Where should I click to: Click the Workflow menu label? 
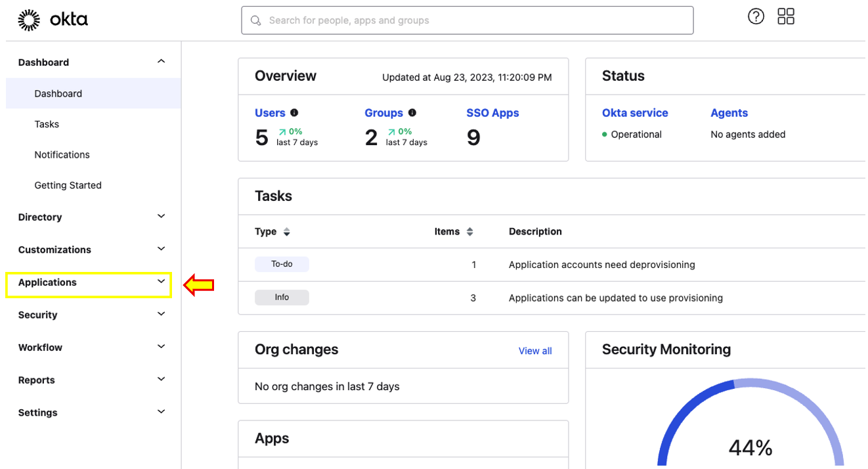click(40, 347)
